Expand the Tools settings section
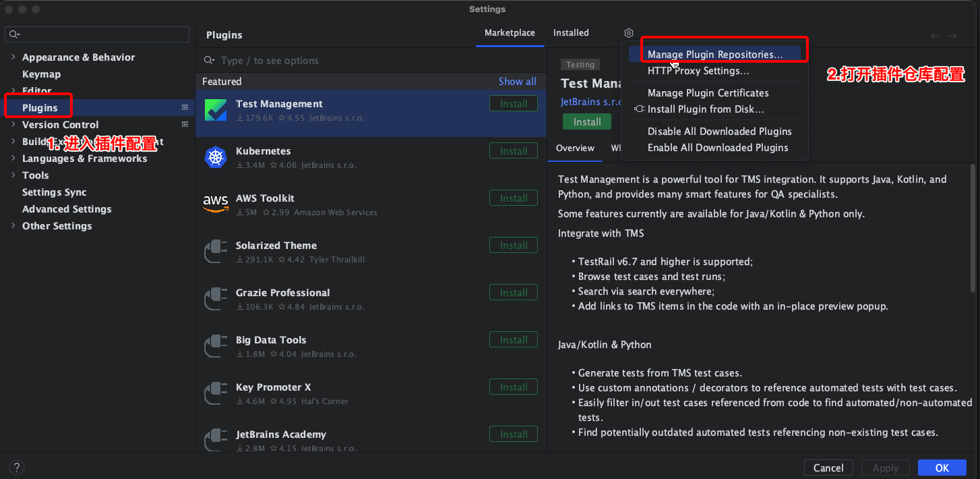Image resolution: width=980 pixels, height=479 pixels. (13, 175)
